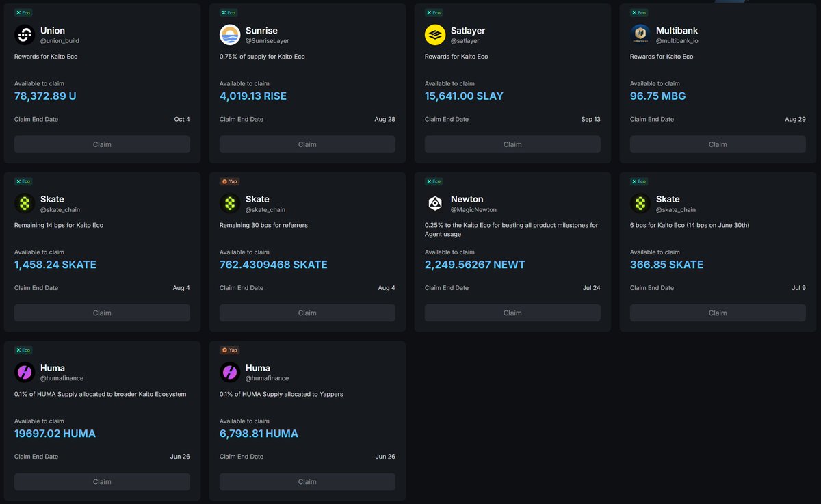Click the Satlayer yellow logo icon
The height and width of the screenshot is (504, 821).
[x=435, y=35]
